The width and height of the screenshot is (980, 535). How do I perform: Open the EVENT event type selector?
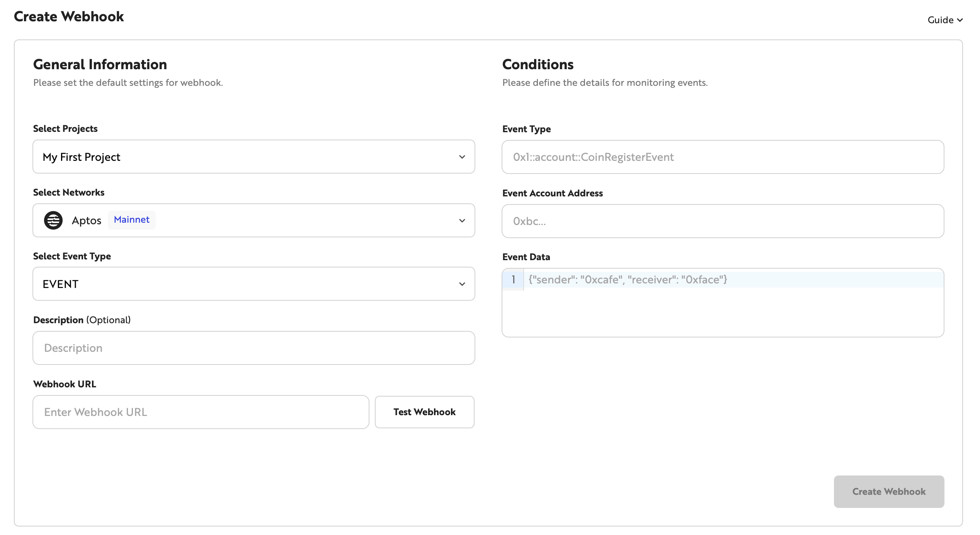pyautogui.click(x=254, y=284)
